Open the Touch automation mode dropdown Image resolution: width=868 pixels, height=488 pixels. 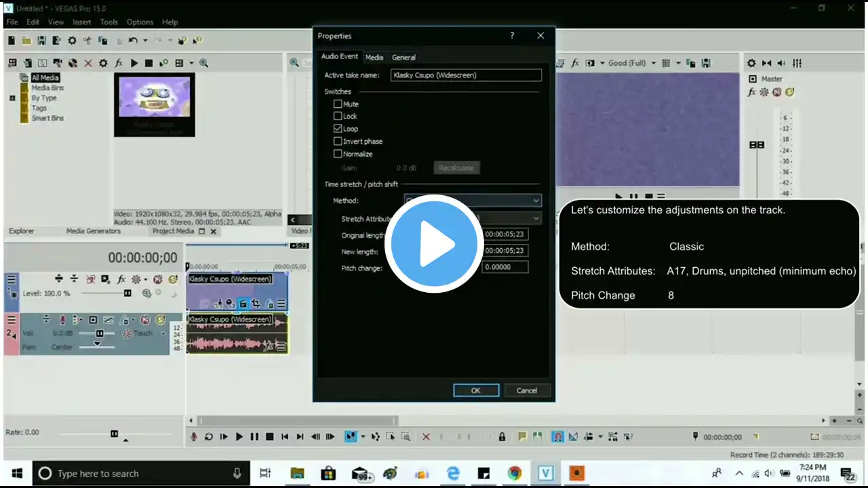[163, 333]
